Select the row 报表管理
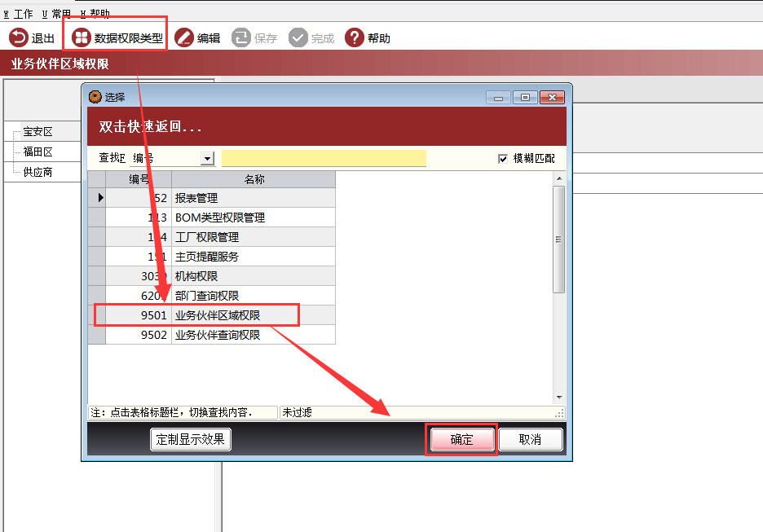The image size is (763, 532). 212,198
